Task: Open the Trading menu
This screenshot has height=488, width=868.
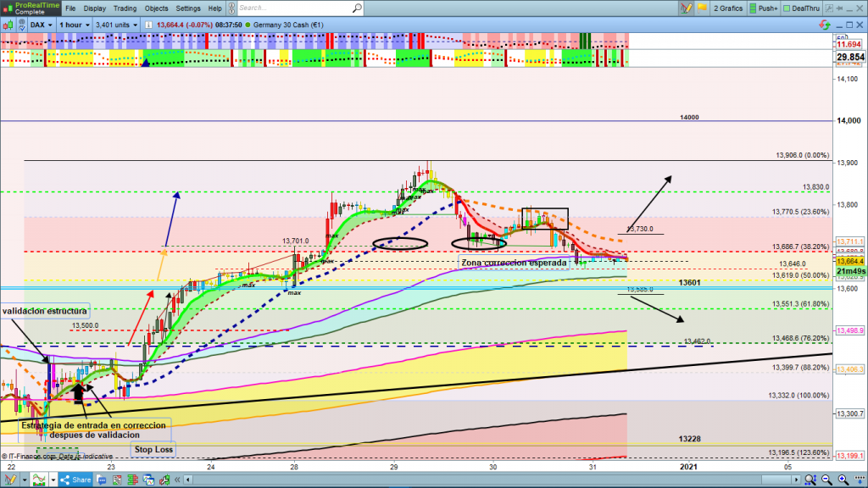Action: [126, 8]
